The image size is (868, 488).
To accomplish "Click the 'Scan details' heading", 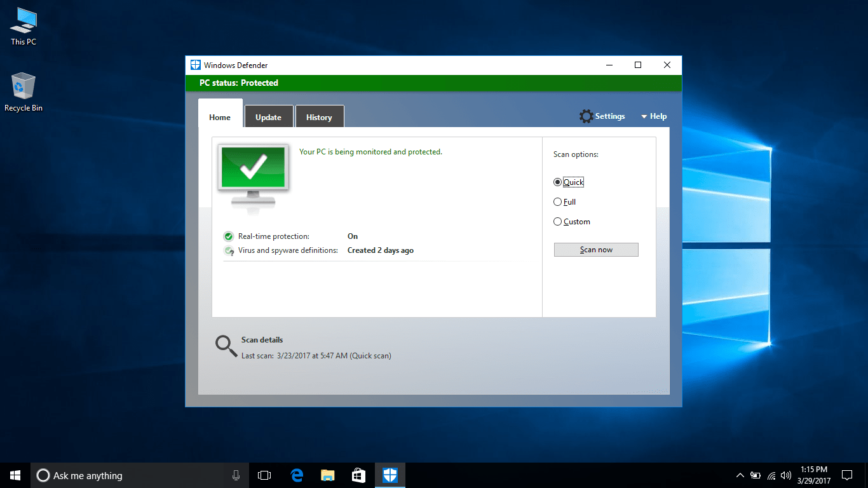I will (x=262, y=340).
